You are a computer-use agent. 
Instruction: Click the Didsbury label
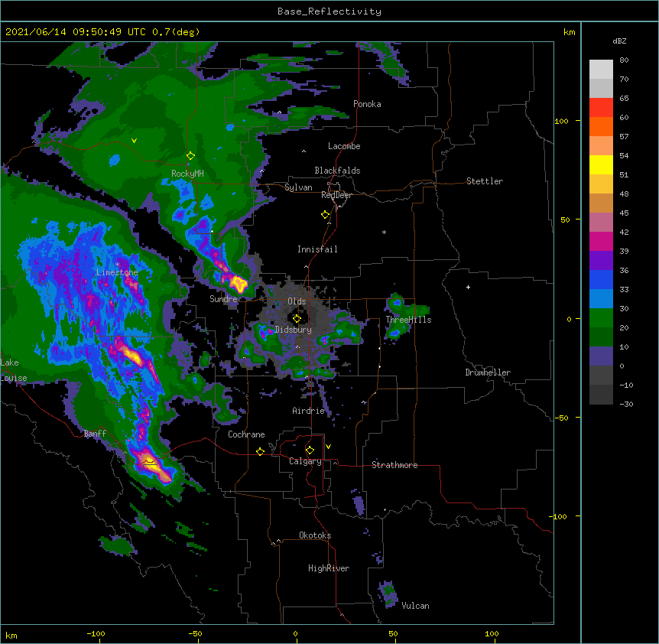pos(294,330)
